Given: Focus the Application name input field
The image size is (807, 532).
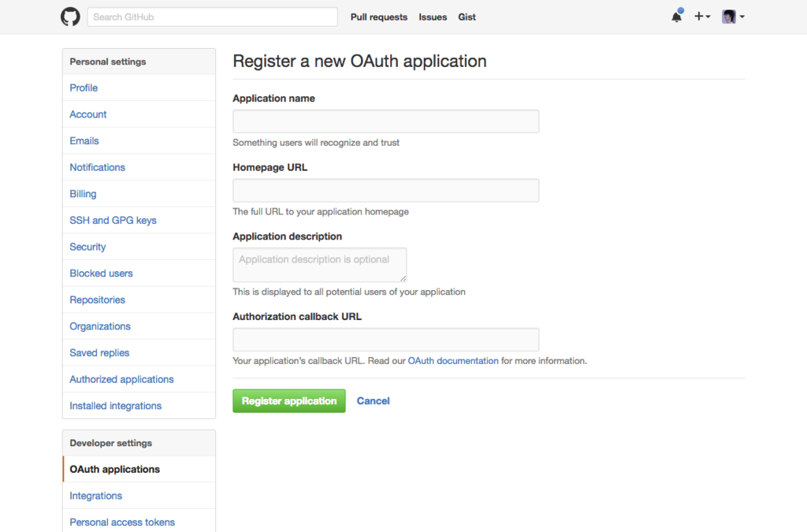Looking at the screenshot, I should coord(385,121).
